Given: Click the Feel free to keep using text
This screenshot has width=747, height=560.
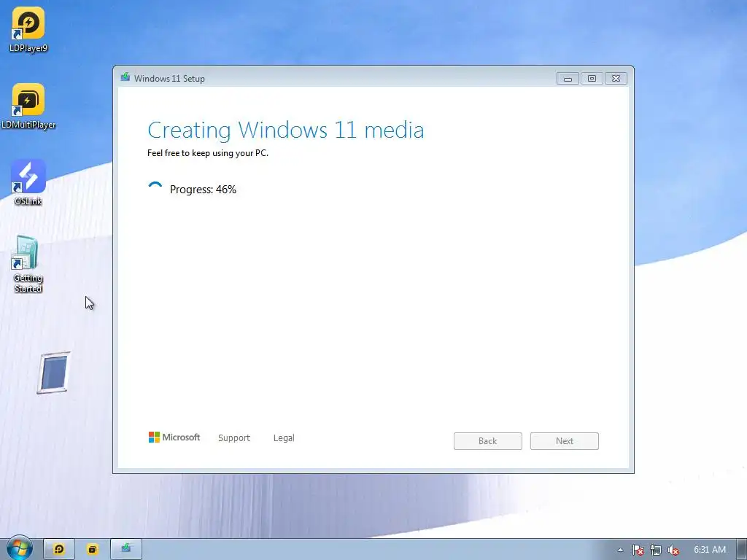Looking at the screenshot, I should (x=208, y=153).
